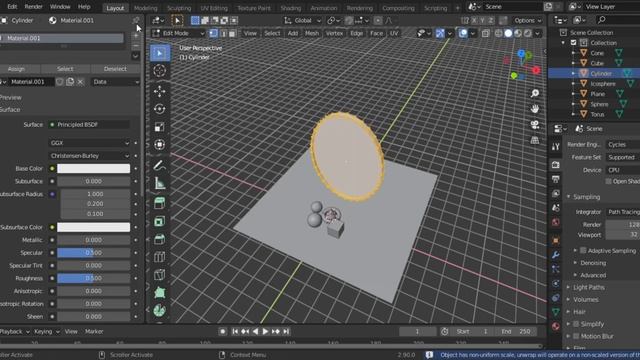Viewport: 640px width, 360px height.
Task: Select the Knife tool
Action: (160, 275)
